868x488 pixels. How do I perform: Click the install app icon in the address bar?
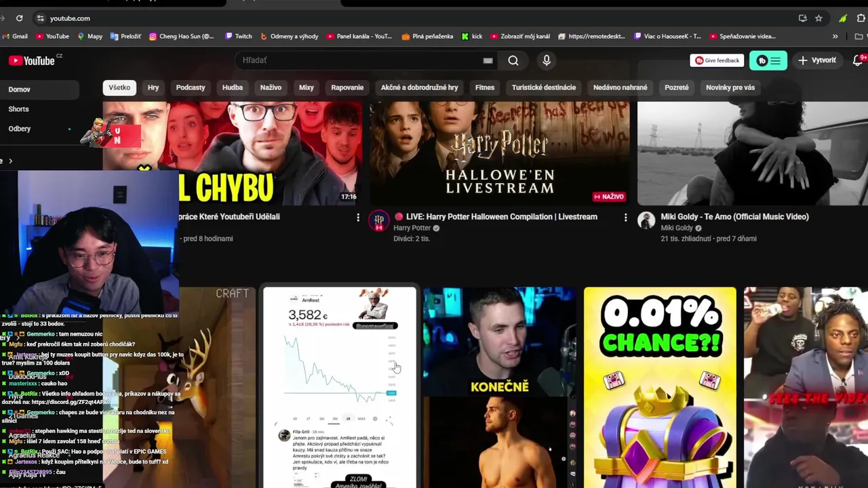[803, 18]
